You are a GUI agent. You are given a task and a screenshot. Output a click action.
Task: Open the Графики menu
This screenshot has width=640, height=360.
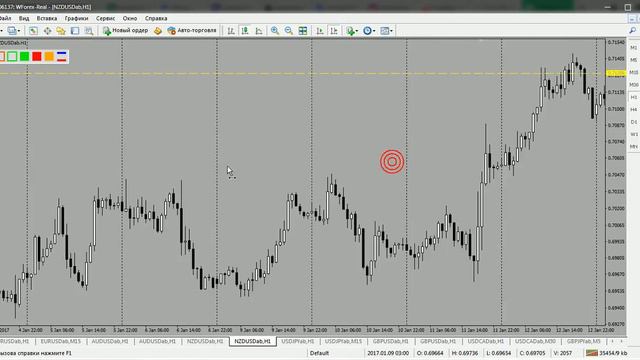coord(76,18)
